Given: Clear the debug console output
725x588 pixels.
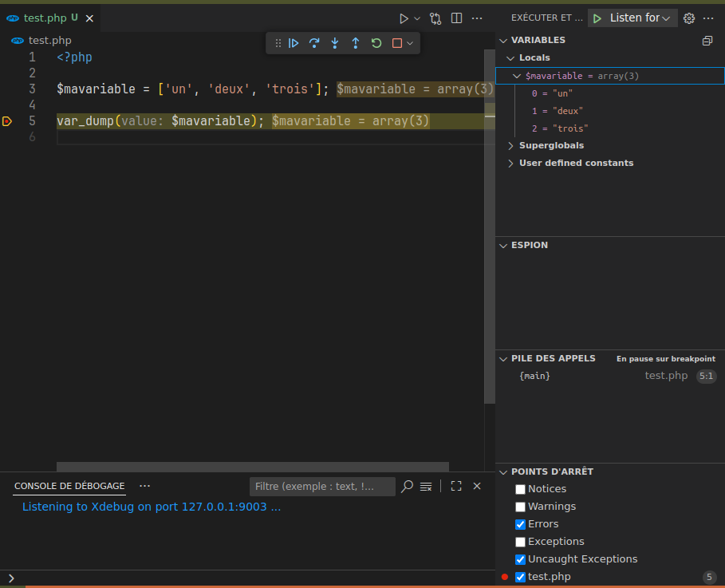Looking at the screenshot, I should pos(426,486).
